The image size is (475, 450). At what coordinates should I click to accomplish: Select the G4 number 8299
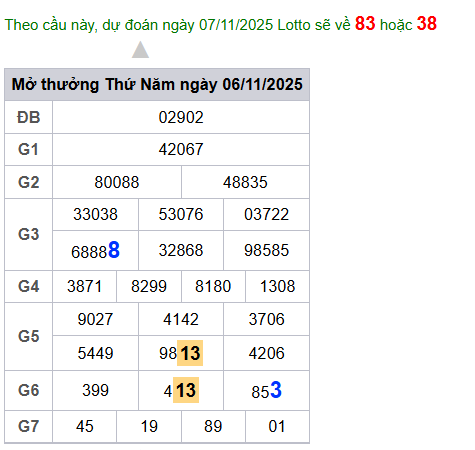(149, 286)
